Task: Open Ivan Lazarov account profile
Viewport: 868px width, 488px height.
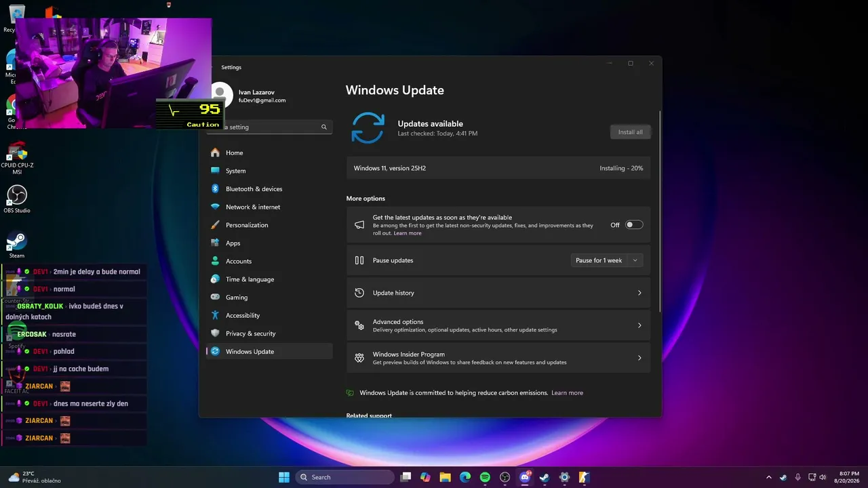Action: [262, 96]
